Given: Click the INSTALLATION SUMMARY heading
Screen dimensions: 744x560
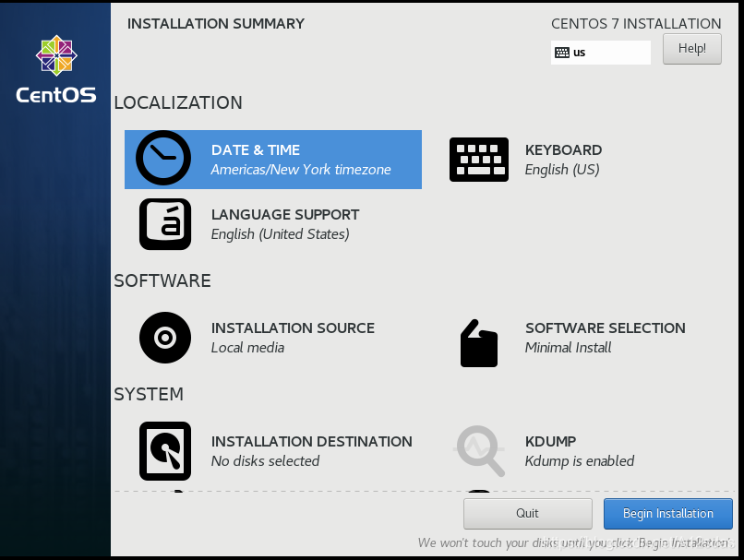Looking at the screenshot, I should point(216,24).
